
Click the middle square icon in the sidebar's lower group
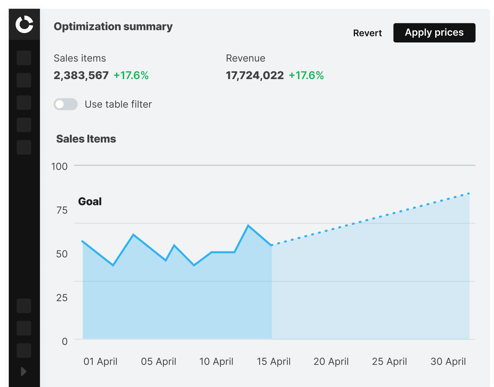coord(24,328)
